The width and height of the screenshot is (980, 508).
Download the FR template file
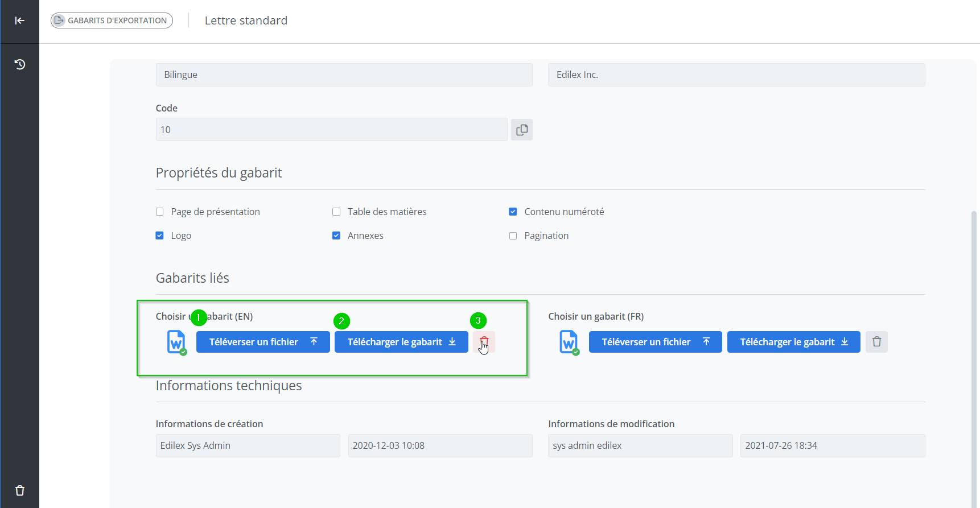pos(793,342)
